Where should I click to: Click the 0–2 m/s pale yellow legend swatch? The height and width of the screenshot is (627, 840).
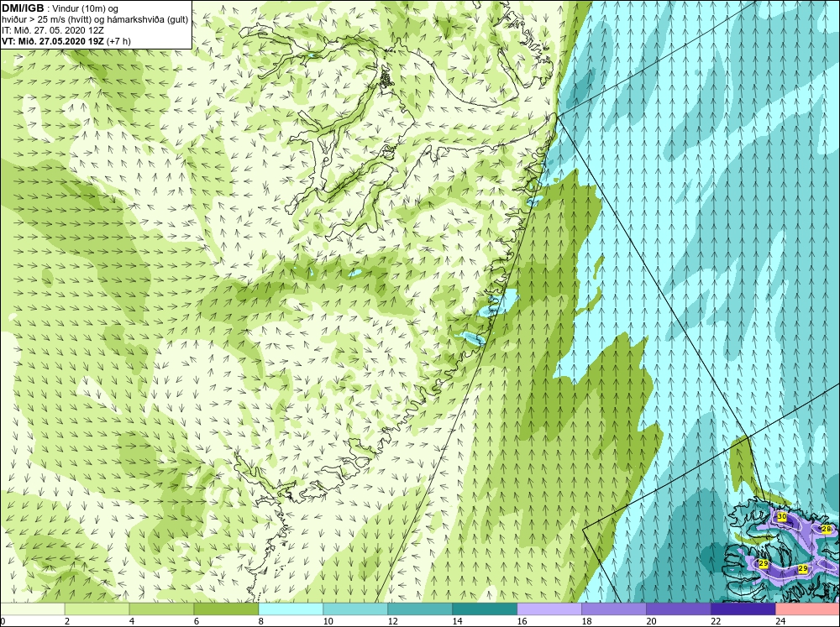click(32, 609)
